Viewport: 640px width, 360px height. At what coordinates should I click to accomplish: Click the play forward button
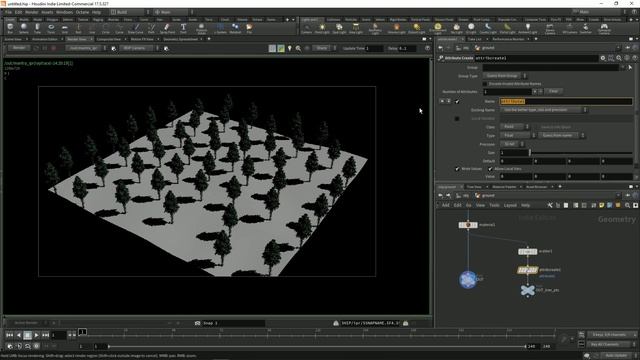pos(36,335)
